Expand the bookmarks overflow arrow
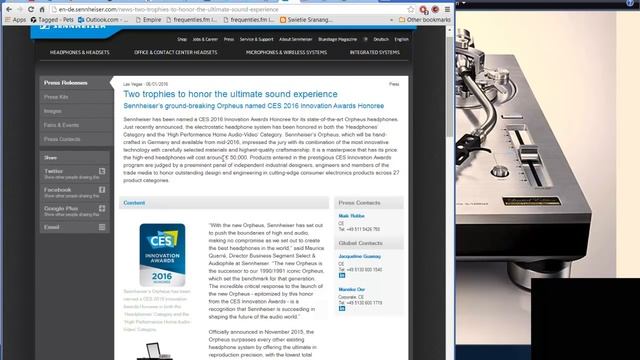 [391, 20]
